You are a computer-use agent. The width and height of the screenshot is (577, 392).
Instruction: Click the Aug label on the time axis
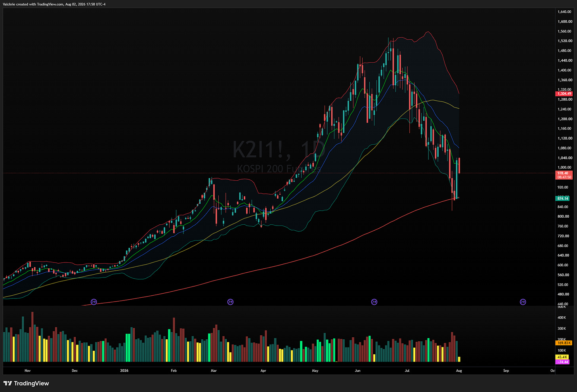click(459, 371)
